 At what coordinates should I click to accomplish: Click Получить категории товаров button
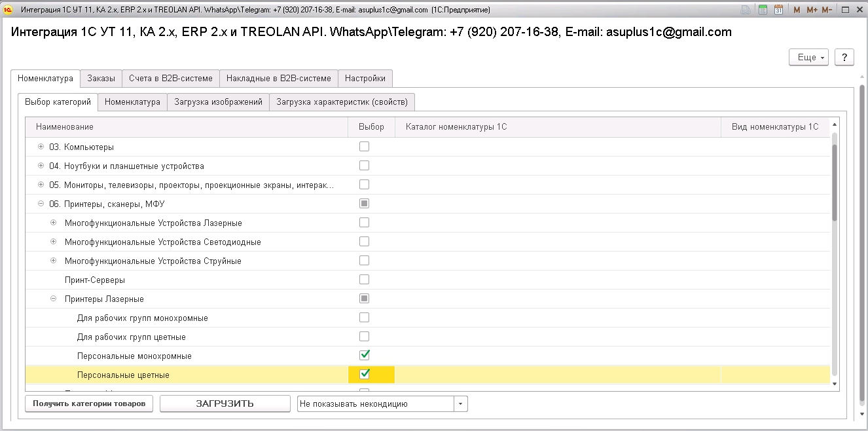point(89,403)
